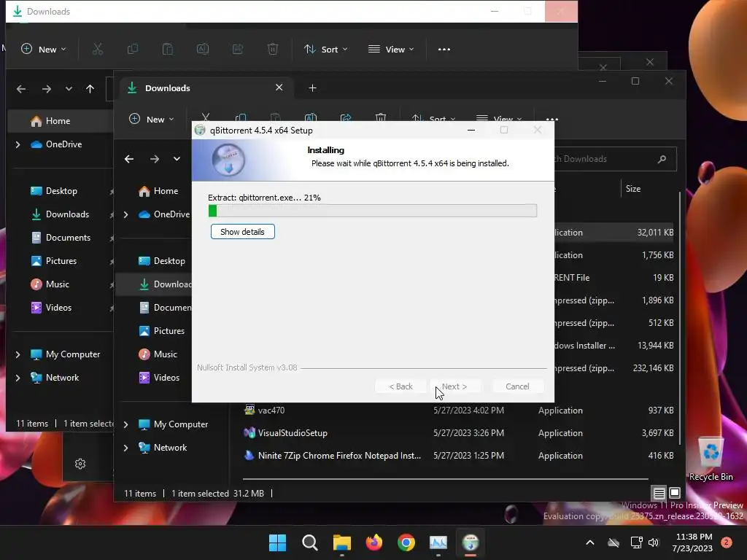This screenshot has height=560, width=747.
Task: Expand My Computer in front Explorer sidebar
Action: [125, 424]
